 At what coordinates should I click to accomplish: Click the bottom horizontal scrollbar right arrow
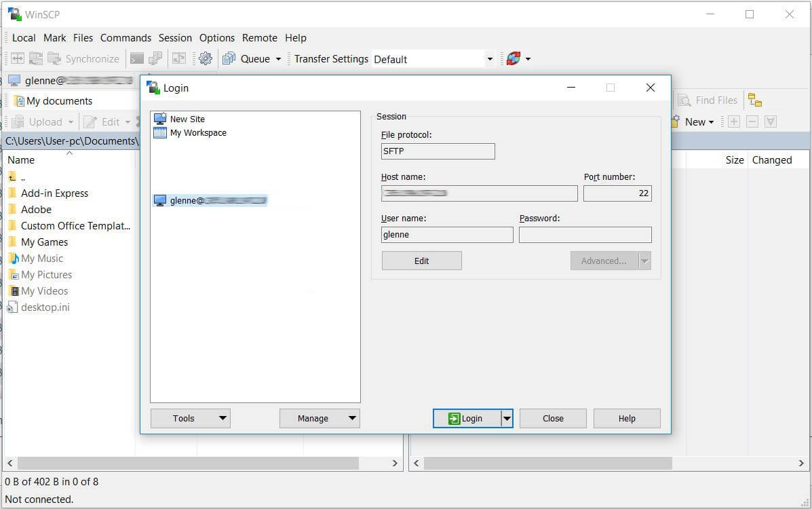[x=395, y=463]
